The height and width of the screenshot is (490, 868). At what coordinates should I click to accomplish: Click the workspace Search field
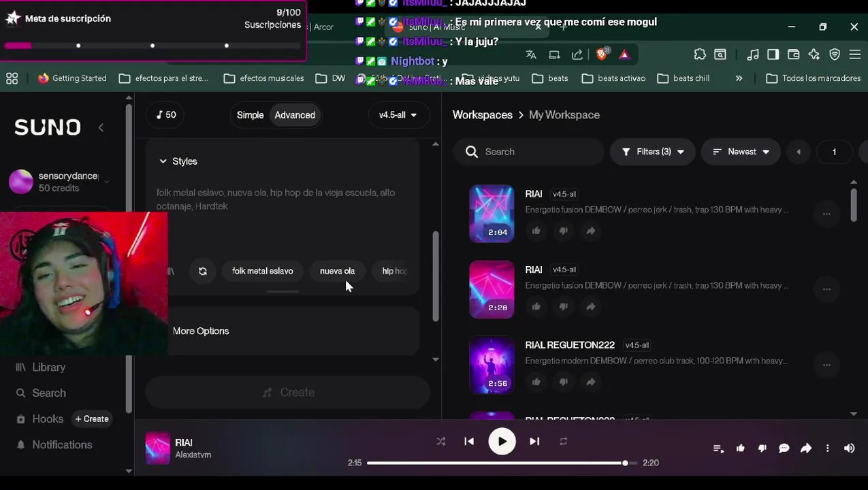pyautogui.click(x=528, y=152)
